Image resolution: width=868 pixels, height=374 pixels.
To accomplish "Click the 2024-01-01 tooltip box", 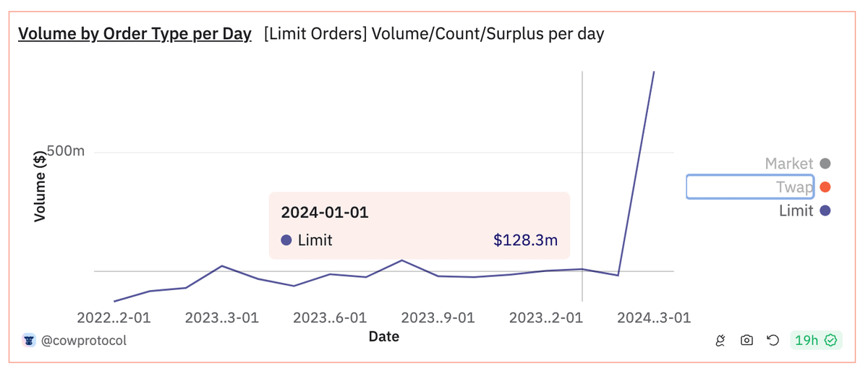I will [x=419, y=225].
